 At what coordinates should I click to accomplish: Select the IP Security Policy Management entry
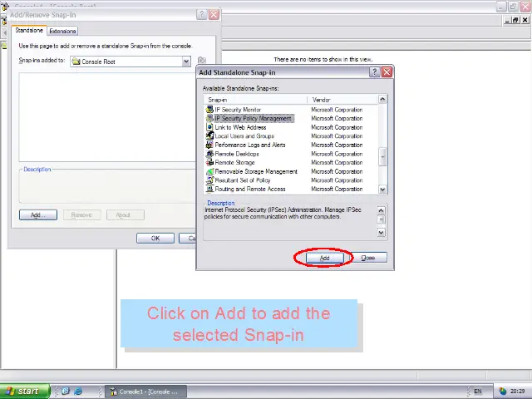coord(254,118)
